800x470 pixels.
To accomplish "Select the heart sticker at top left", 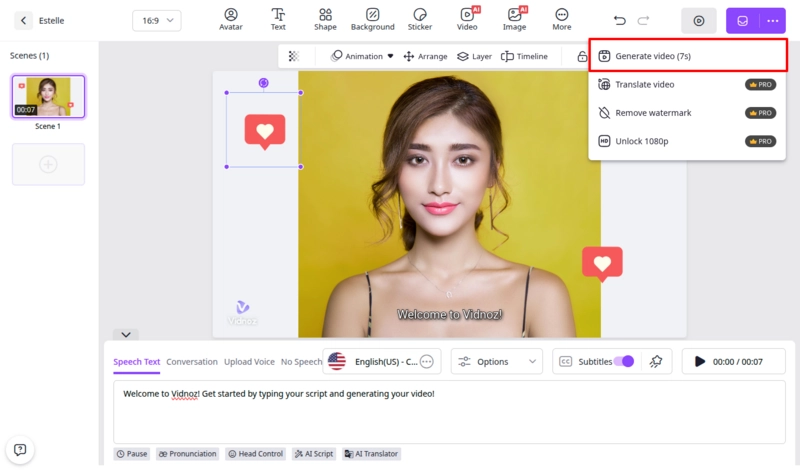I will coord(265,132).
